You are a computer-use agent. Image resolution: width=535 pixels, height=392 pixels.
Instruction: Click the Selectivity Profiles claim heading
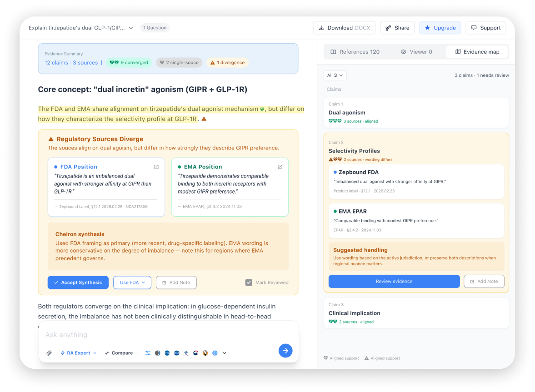pyautogui.click(x=354, y=151)
